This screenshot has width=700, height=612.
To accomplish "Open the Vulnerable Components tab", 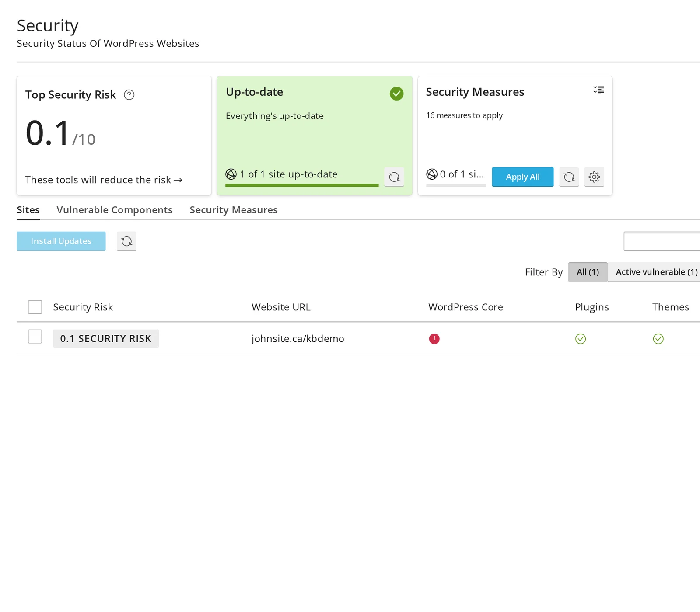I will pyautogui.click(x=115, y=210).
